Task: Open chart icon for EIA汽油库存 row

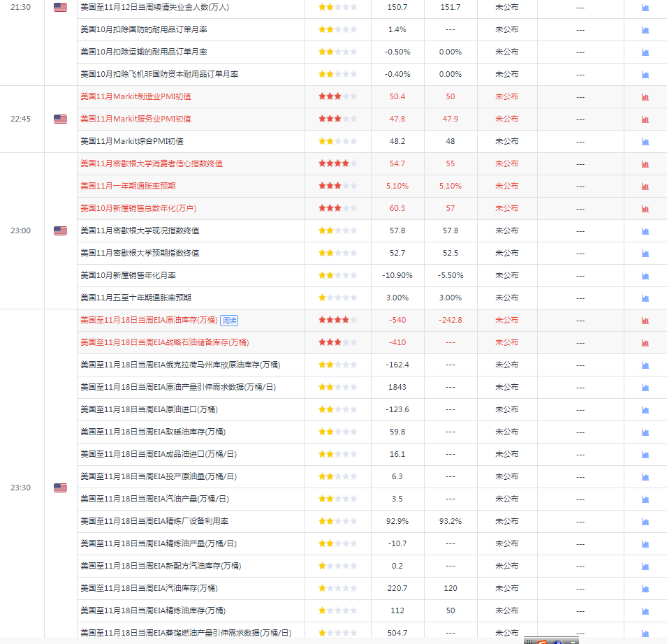Action: point(645,588)
